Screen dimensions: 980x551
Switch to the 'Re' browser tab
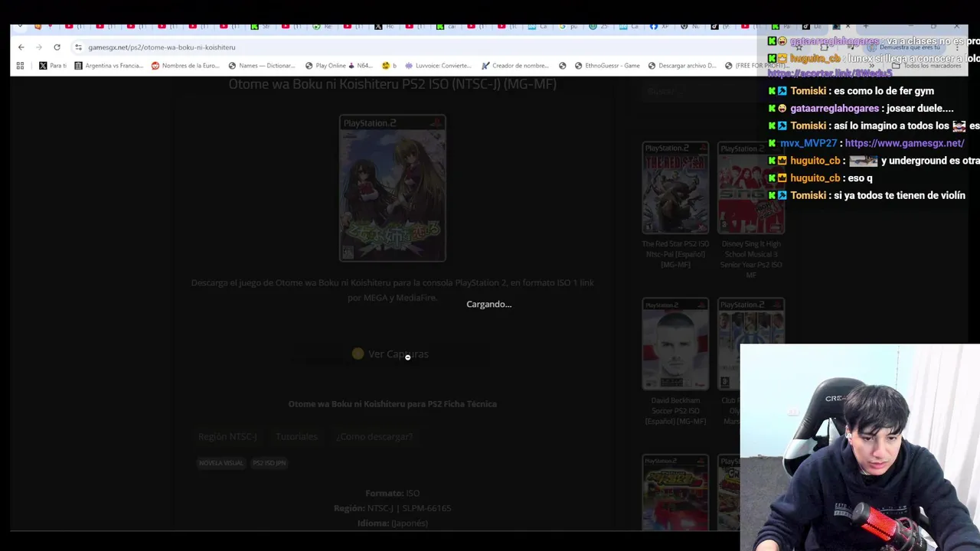tap(322, 26)
